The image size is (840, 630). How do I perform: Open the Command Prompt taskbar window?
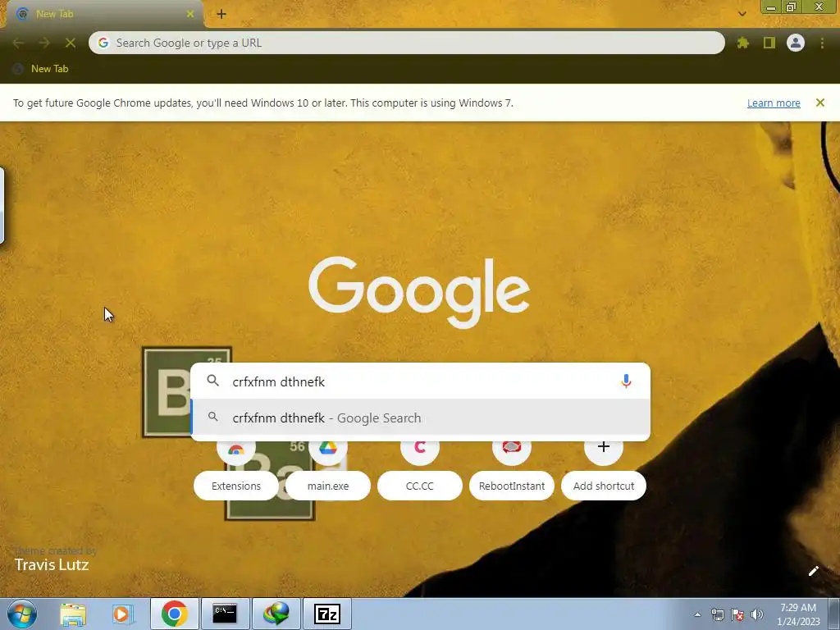point(225,614)
